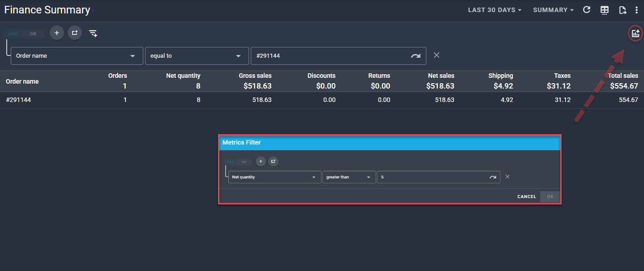The width and height of the screenshot is (644, 271).
Task: Open the three-dot more options menu
Action: tap(636, 10)
